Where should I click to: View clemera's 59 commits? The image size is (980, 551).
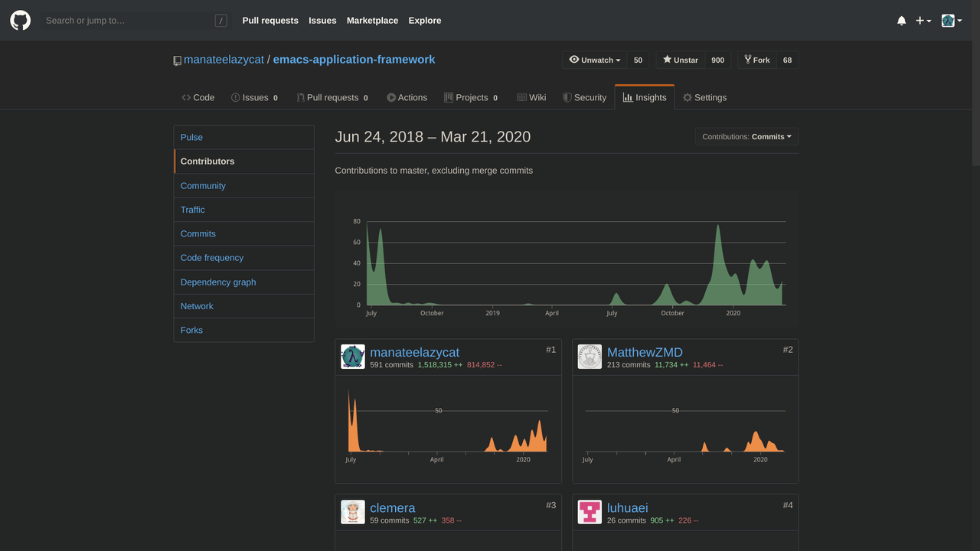(x=389, y=520)
